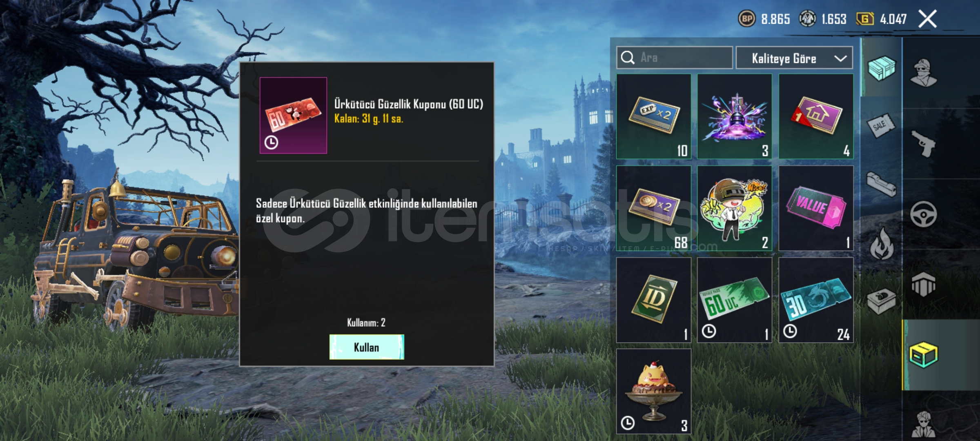Click the Kullan button
Image resolution: width=980 pixels, height=441 pixels.
click(x=367, y=347)
